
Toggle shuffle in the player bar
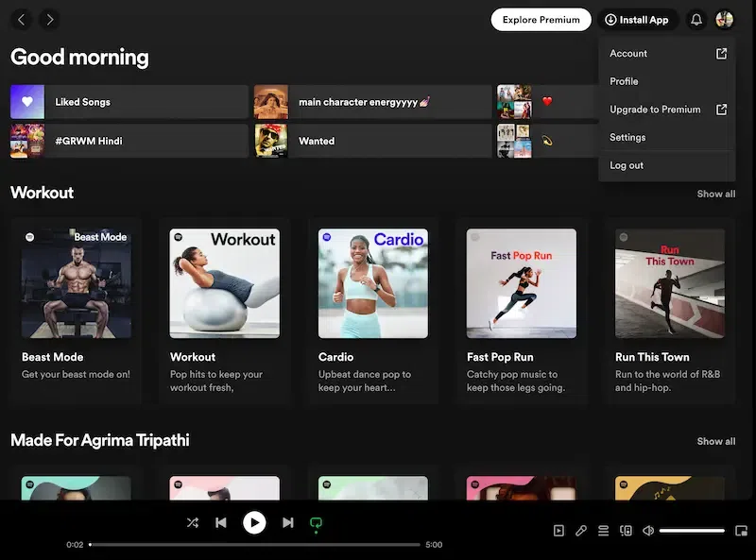click(x=193, y=522)
